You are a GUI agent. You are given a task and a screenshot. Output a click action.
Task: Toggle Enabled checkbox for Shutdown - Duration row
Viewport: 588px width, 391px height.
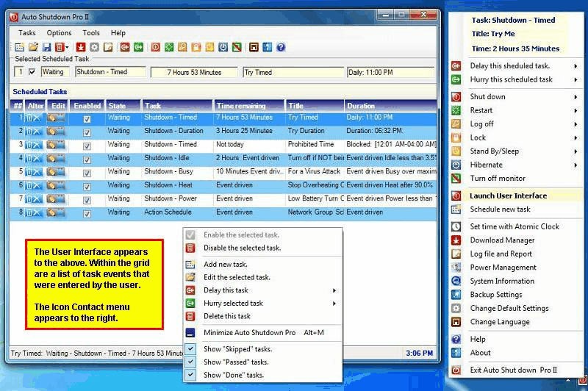click(87, 133)
